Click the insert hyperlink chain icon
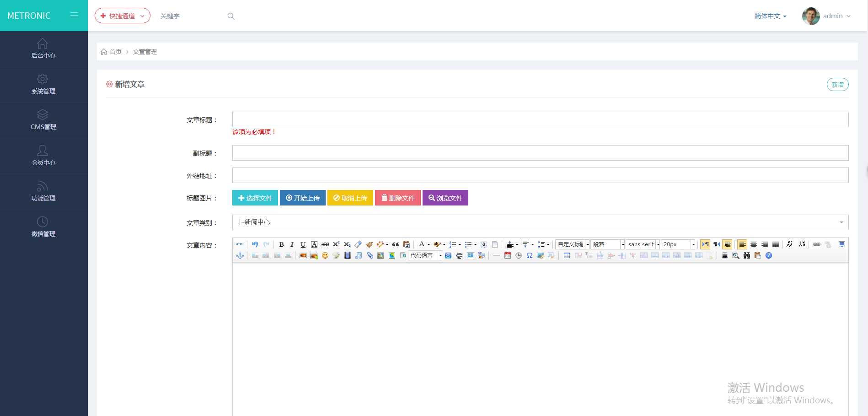Screen dimensions: 868x416 point(816,244)
